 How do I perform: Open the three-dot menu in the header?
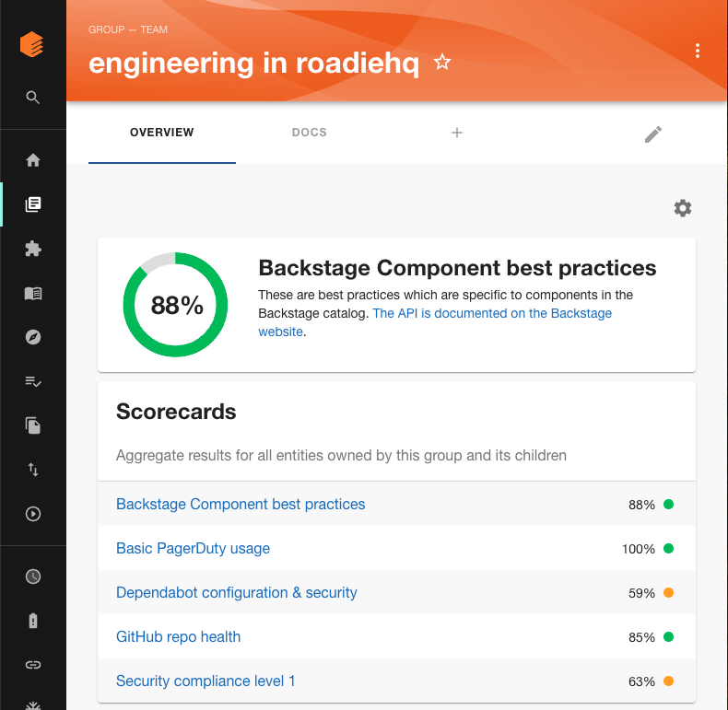click(x=698, y=50)
